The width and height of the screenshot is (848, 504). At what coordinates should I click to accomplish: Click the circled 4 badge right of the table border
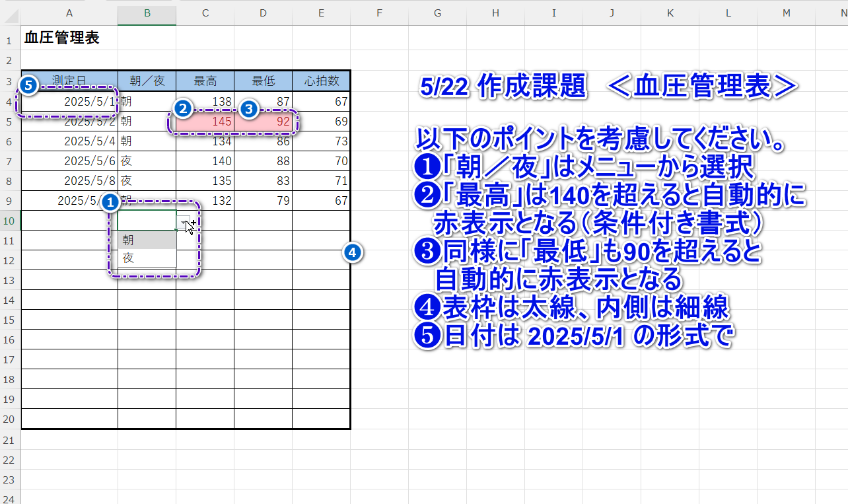353,252
